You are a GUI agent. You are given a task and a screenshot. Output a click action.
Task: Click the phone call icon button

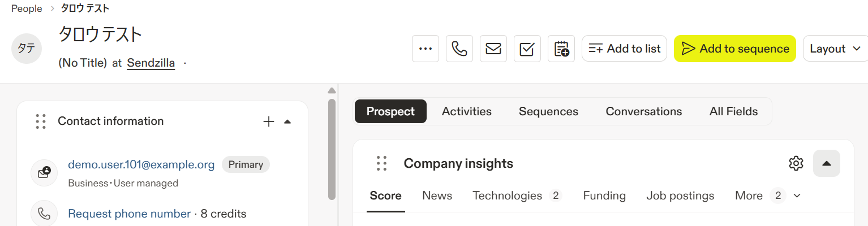pos(459,49)
